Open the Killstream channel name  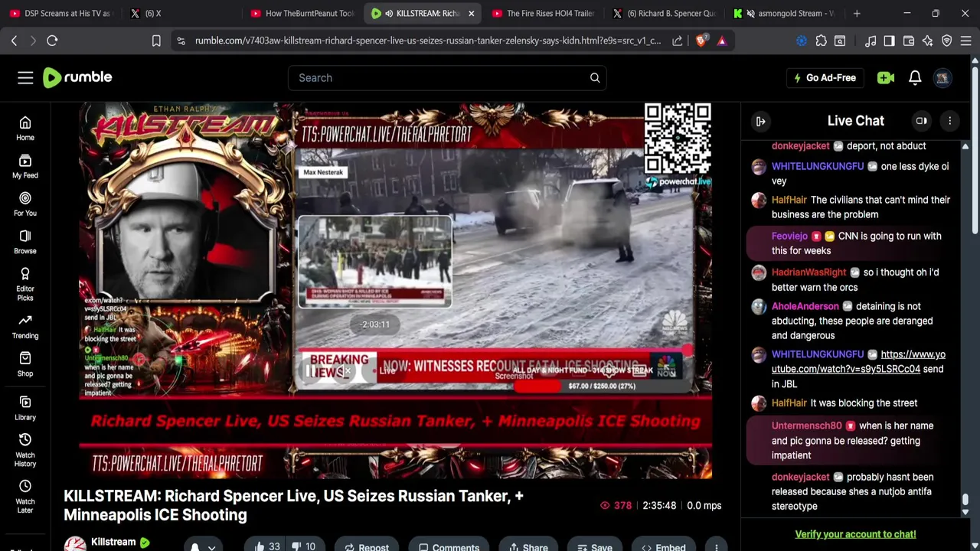tap(113, 542)
